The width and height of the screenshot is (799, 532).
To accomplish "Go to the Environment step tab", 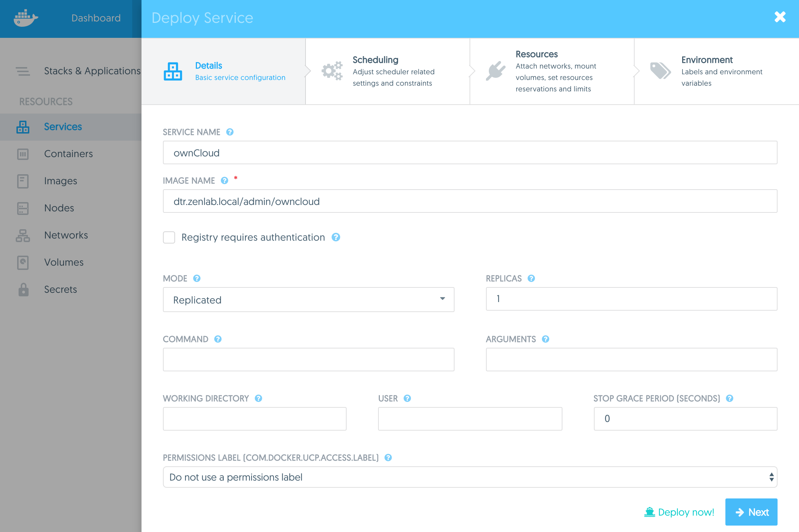I will click(x=716, y=71).
